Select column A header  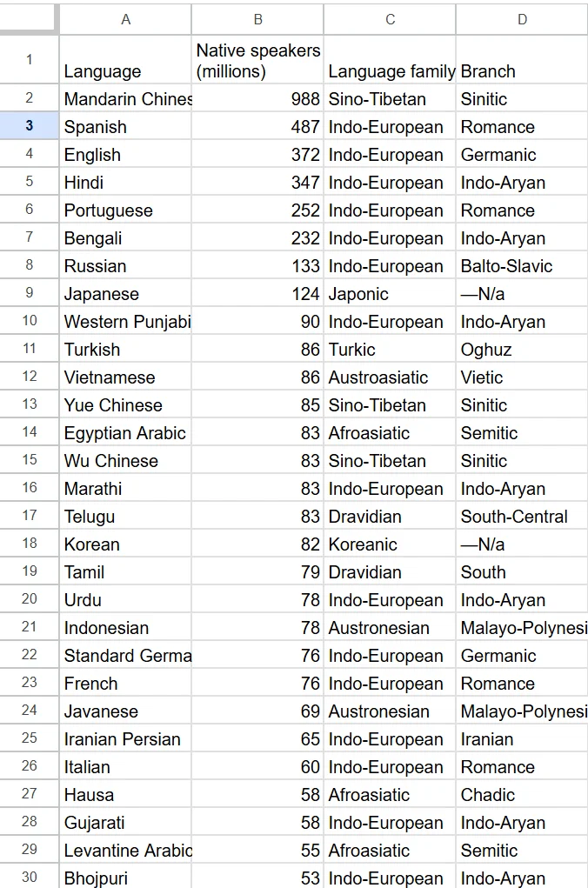[x=125, y=19]
